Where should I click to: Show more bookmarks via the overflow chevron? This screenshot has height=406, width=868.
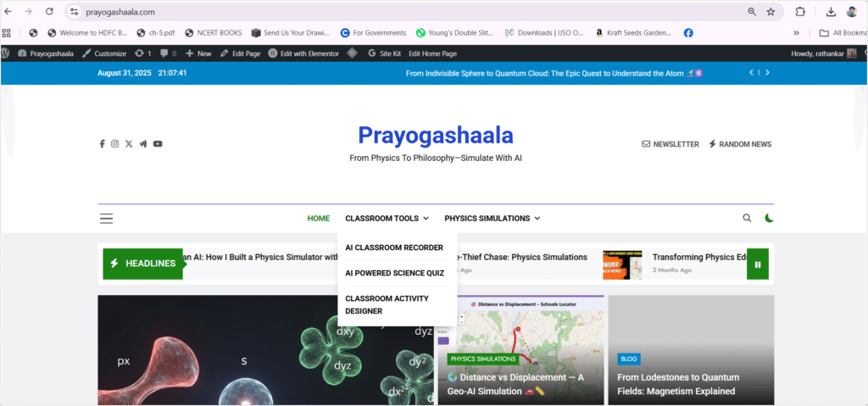pyautogui.click(x=796, y=33)
